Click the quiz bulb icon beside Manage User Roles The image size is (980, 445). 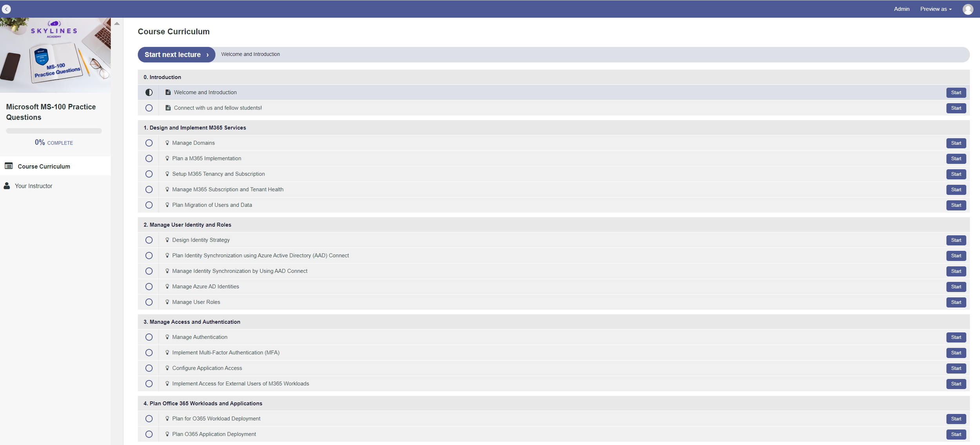[x=167, y=302]
